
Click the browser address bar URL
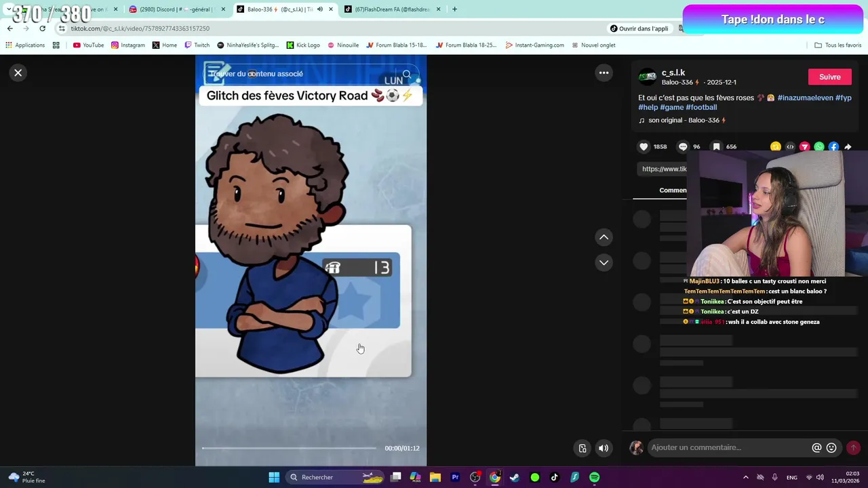point(140,28)
